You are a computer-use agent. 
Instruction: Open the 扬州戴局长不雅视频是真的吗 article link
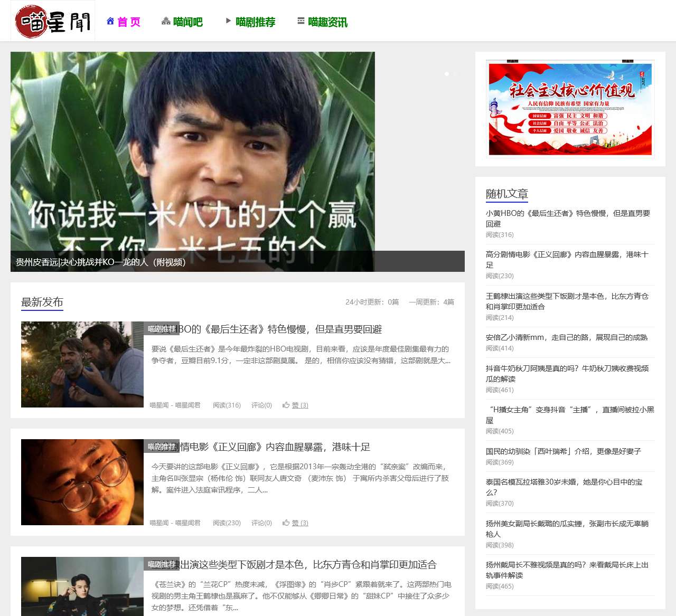[567, 570]
